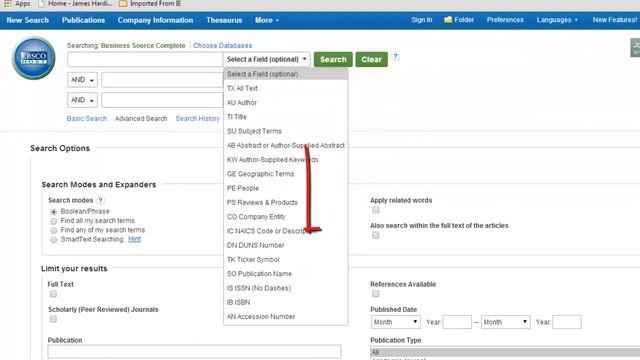Tick the Full Text limiter checkbox
The height and width of the screenshot is (360, 640).
[x=53, y=294]
